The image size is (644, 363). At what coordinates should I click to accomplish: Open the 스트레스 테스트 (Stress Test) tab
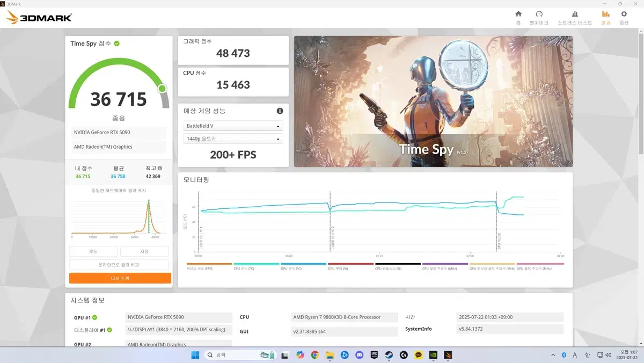click(x=575, y=17)
